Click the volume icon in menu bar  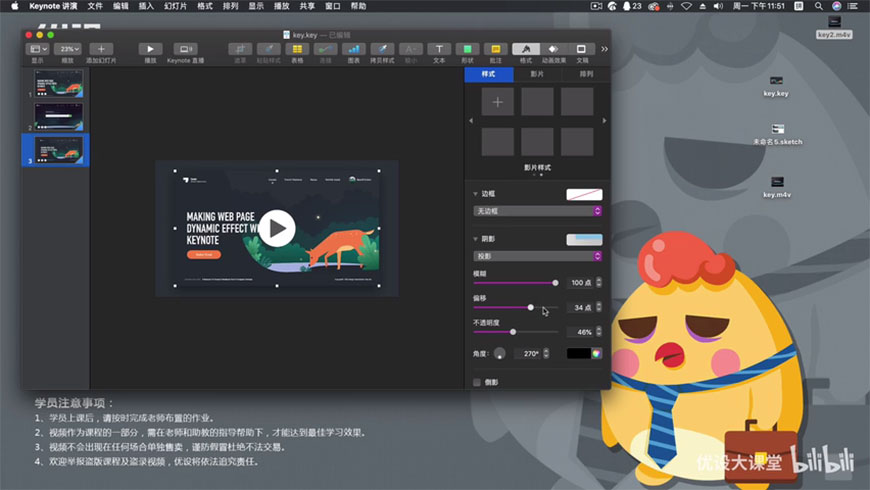click(718, 6)
